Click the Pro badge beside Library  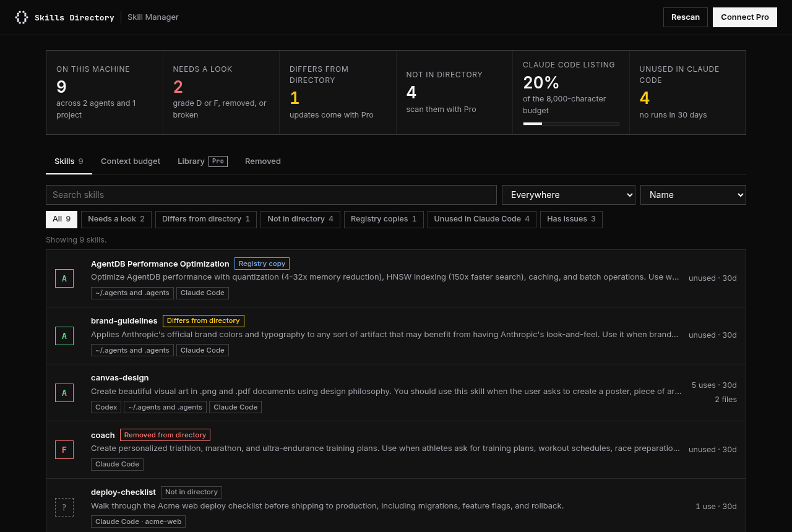[218, 161]
